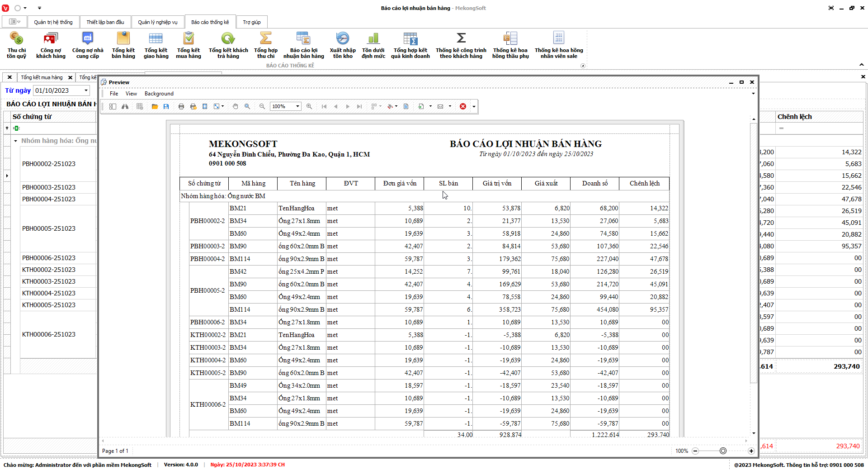868x470 pixels.
Task: Click the Find binoculars icon in Preview toolbar
Action: tap(125, 106)
